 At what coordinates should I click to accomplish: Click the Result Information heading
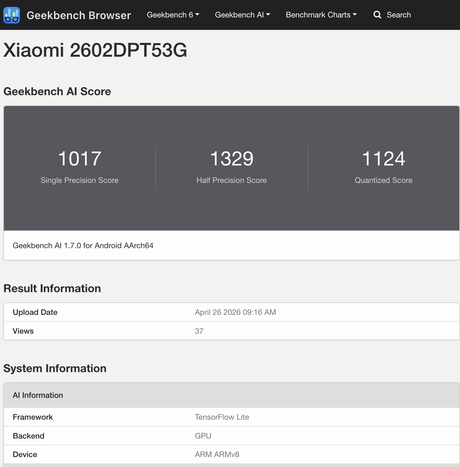(x=52, y=288)
